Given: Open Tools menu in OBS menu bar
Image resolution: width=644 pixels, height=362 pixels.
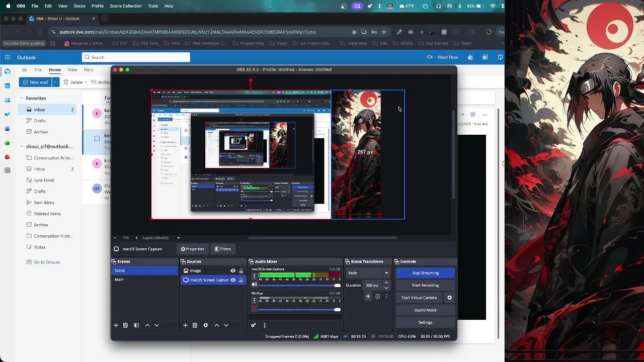Looking at the screenshot, I should coord(153,6).
